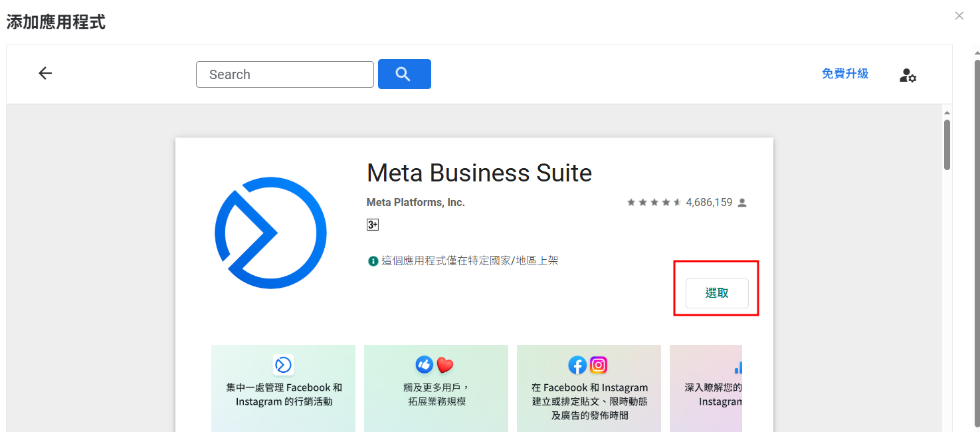Click the green info icon beside availability notice
This screenshot has width=980, height=432.
[373, 261]
